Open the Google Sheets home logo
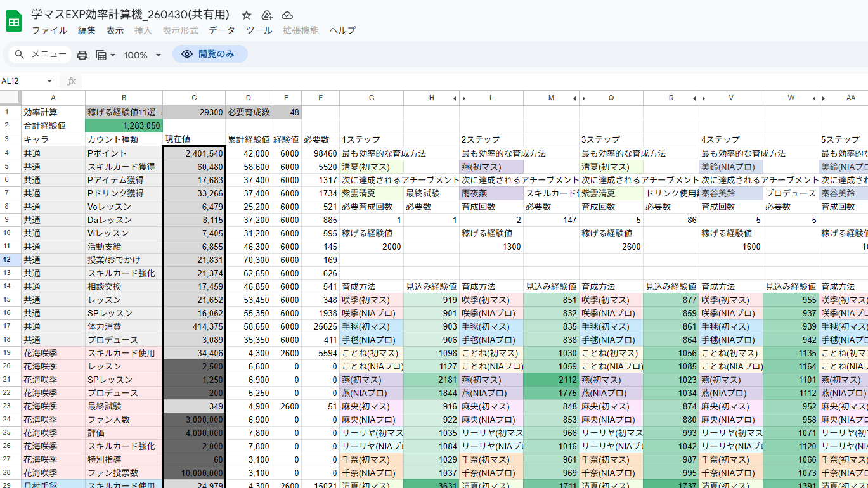The height and width of the screenshot is (488, 868). pyautogui.click(x=14, y=22)
